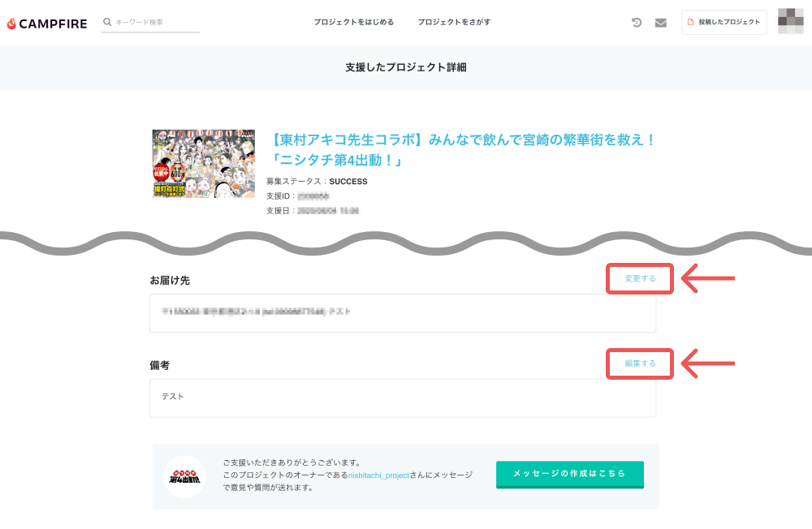The image size is (812, 529).
Task: Open the プロジェクトをさがす menu item
Action: point(454,23)
